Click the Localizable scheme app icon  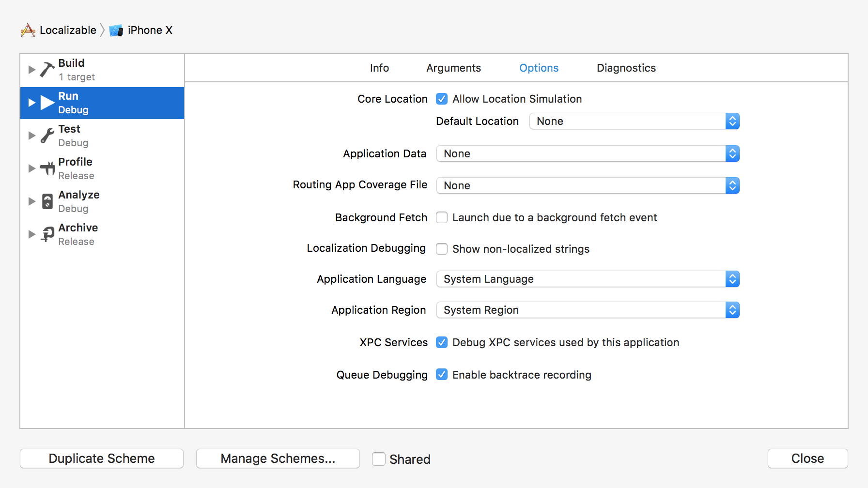coord(28,30)
